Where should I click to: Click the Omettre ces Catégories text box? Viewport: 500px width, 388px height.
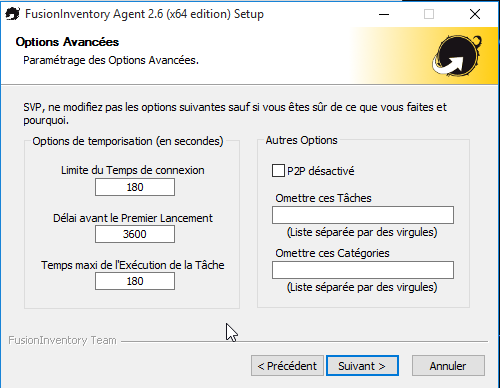(363, 270)
